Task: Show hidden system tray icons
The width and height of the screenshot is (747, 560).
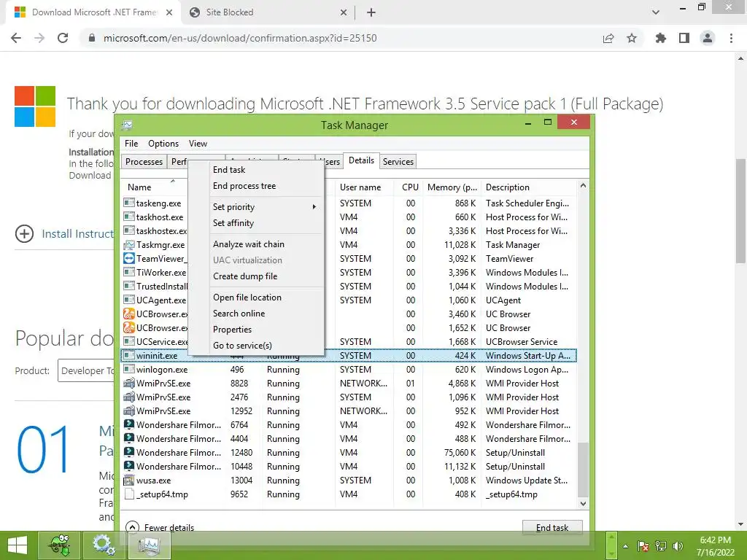Action: tap(625, 546)
